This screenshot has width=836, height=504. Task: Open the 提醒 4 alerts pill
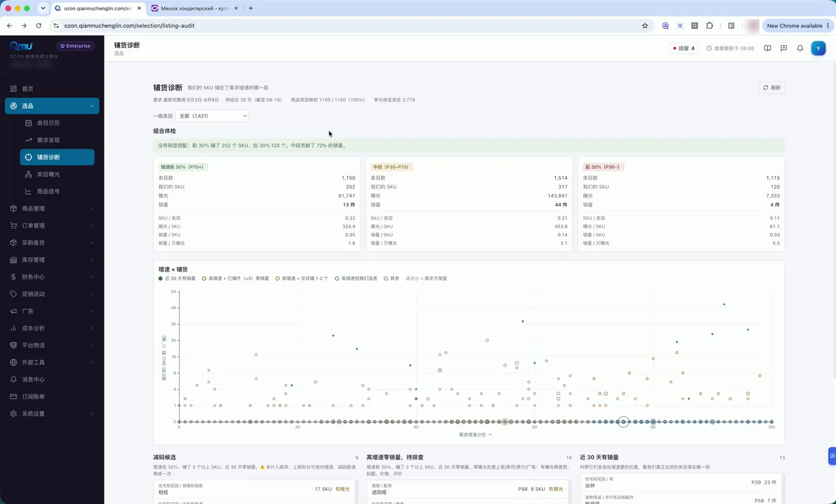[684, 48]
